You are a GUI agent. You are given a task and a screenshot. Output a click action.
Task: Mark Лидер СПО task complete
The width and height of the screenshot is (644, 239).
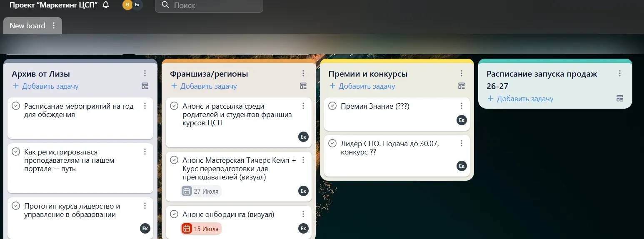(332, 143)
